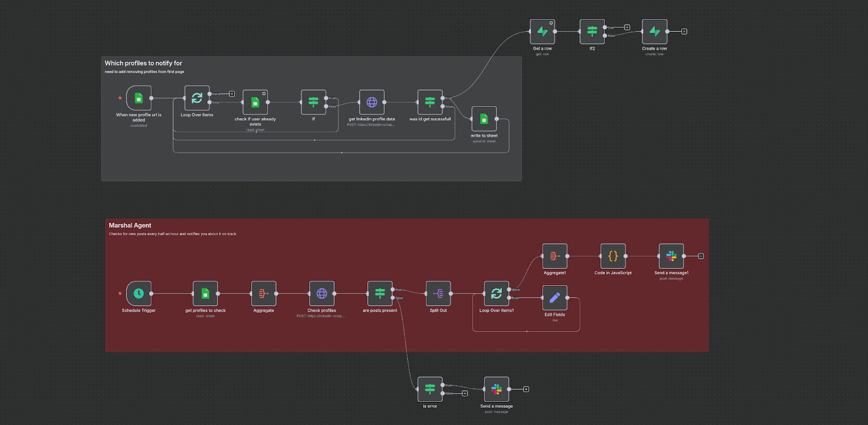Select the "are posts present" node
The height and width of the screenshot is (425, 868).
point(380,294)
